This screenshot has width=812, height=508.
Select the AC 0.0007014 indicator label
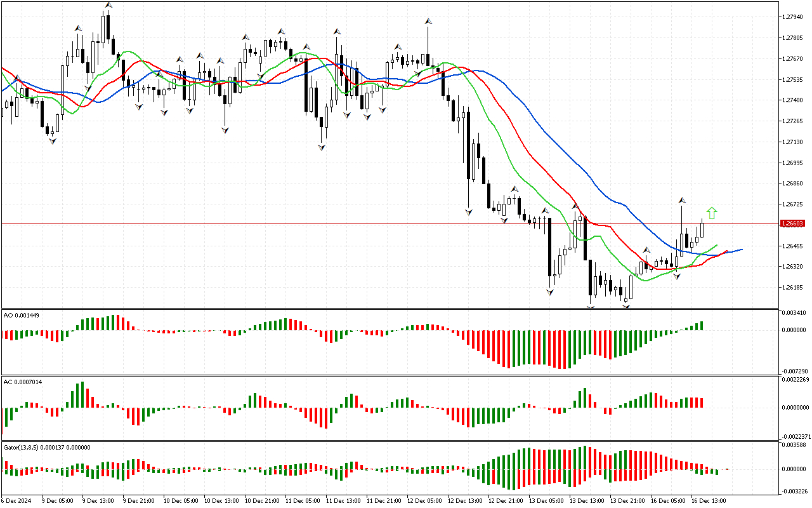pyautogui.click(x=23, y=382)
